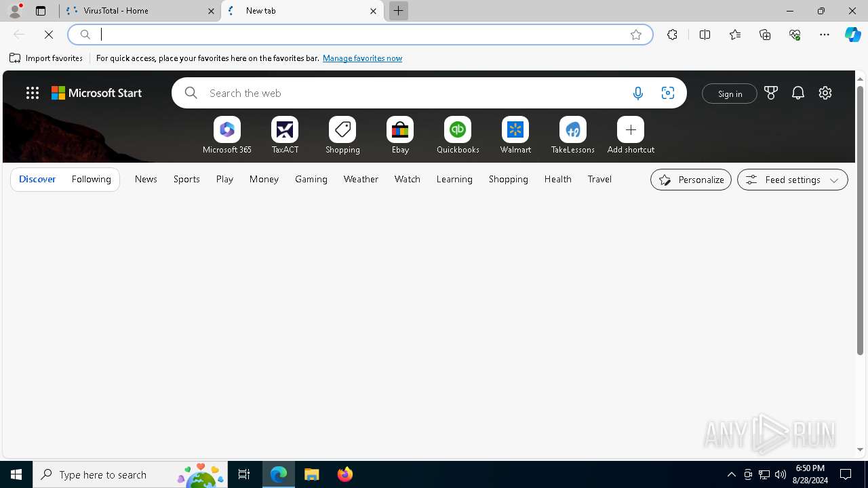This screenshot has height=488, width=868.
Task: Open the Walmart shortcut
Action: pyautogui.click(x=515, y=136)
